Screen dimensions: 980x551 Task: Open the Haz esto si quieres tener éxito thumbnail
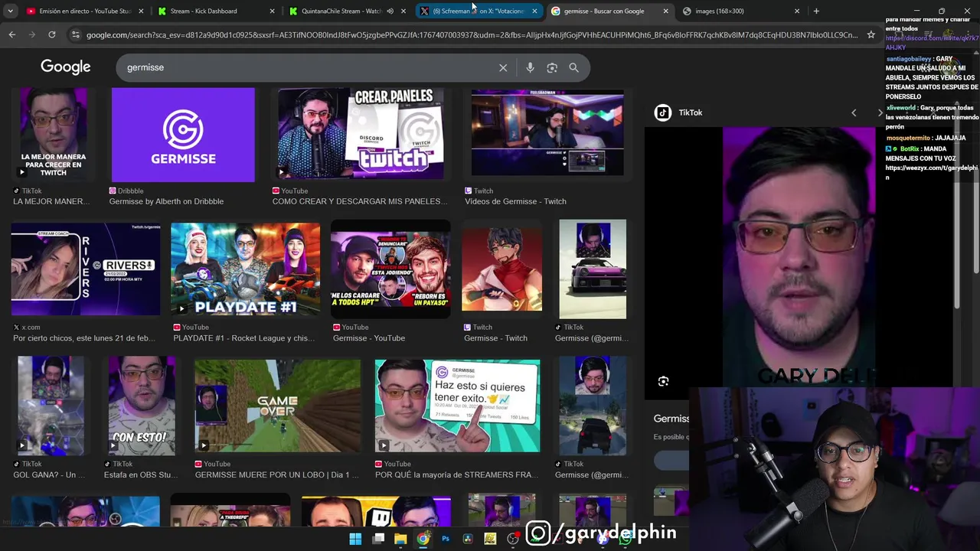point(457,406)
